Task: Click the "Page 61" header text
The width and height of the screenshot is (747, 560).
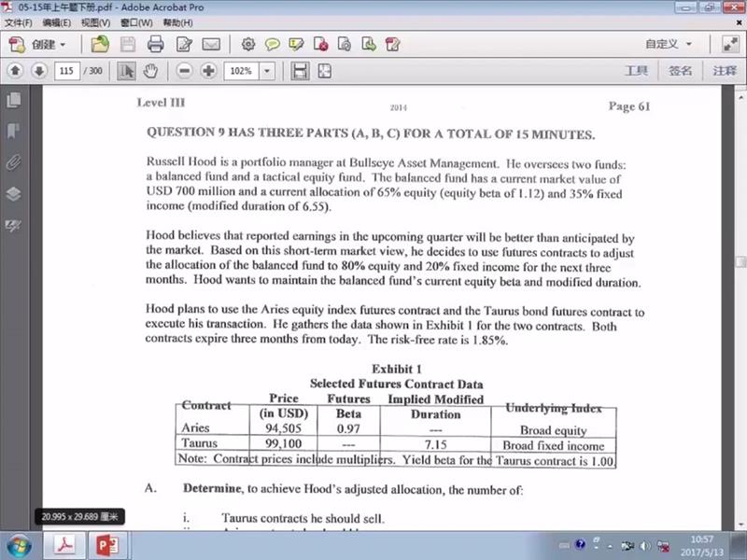Action: (628, 106)
